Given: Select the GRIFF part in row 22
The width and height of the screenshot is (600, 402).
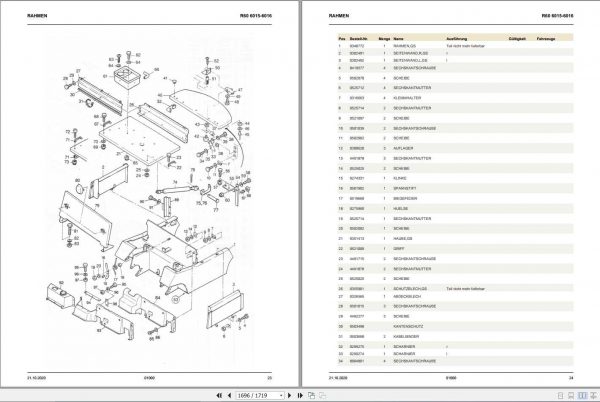Looking at the screenshot, I should [399, 249].
